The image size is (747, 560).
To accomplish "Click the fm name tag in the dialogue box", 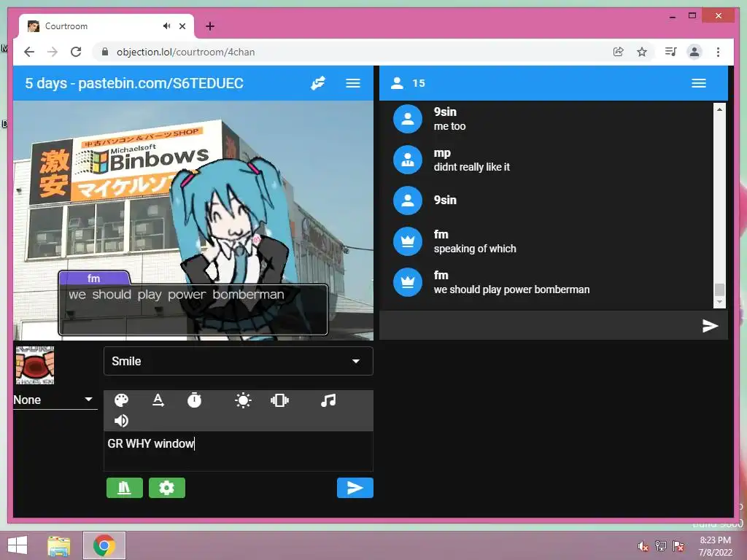I will click(94, 278).
